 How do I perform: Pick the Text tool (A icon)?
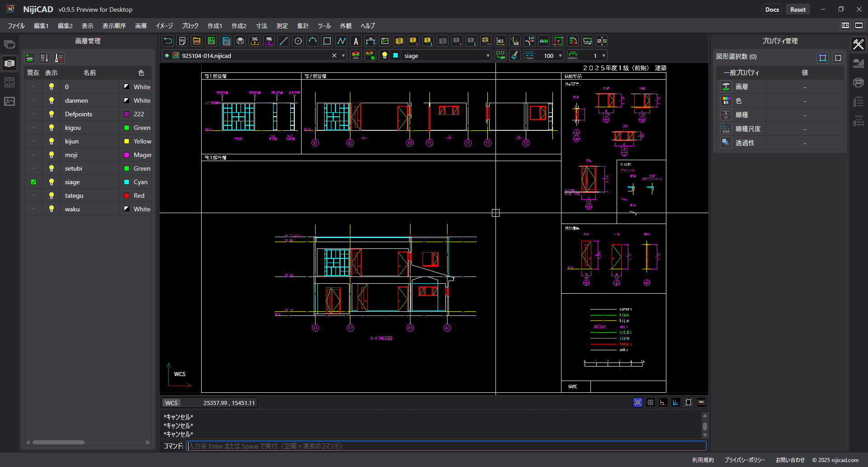tap(356, 41)
